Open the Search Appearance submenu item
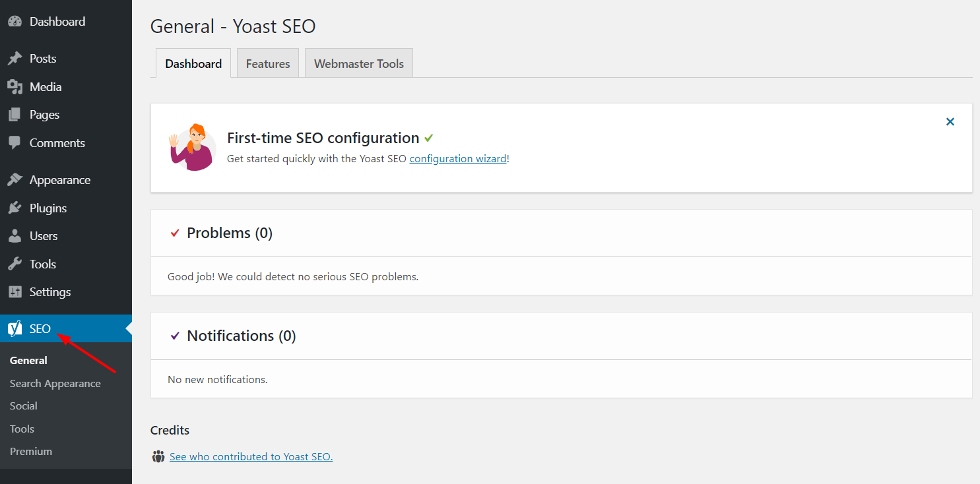The height and width of the screenshot is (484, 980). click(55, 383)
